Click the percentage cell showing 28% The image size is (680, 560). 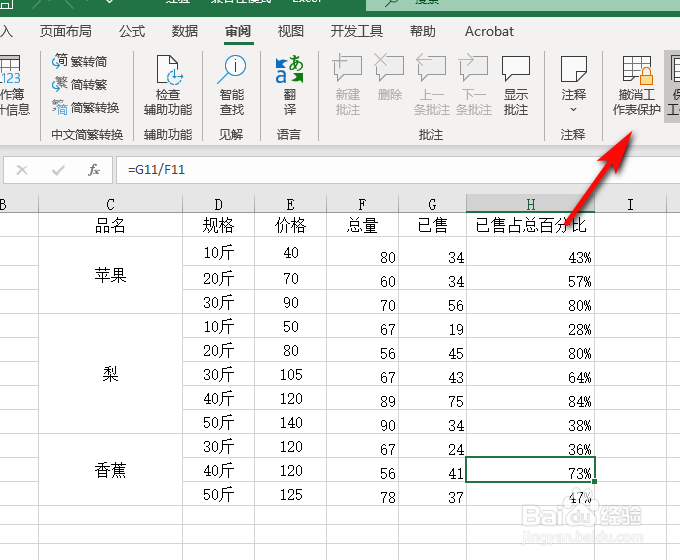click(530, 326)
